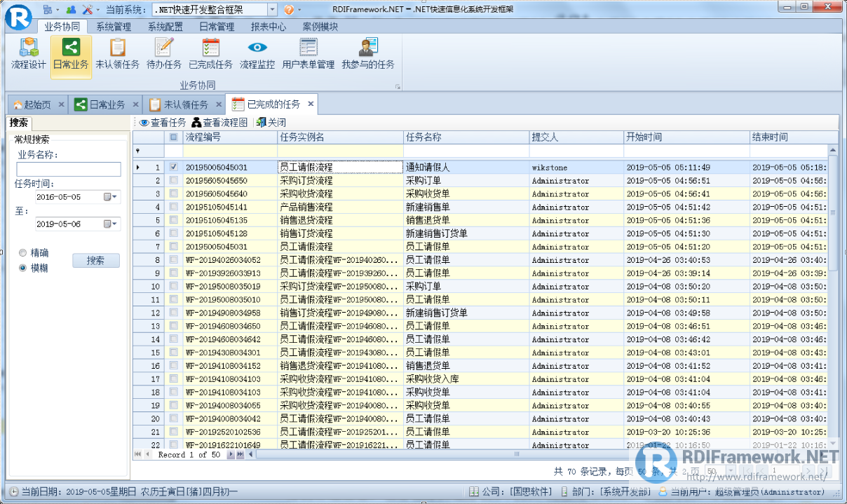Open 用户表单管理 user form management
The image size is (847, 504).
[x=307, y=56]
